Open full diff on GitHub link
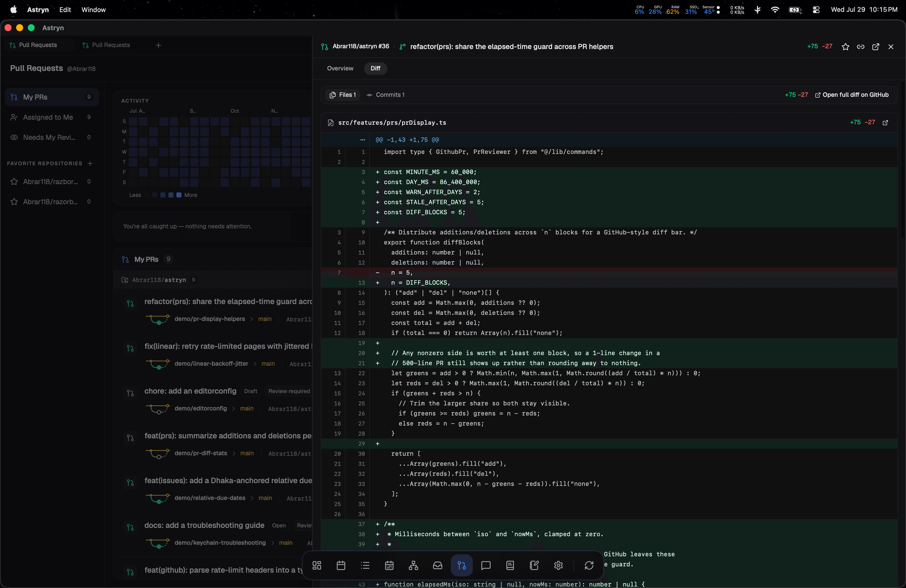This screenshot has height=588, width=906. point(852,95)
